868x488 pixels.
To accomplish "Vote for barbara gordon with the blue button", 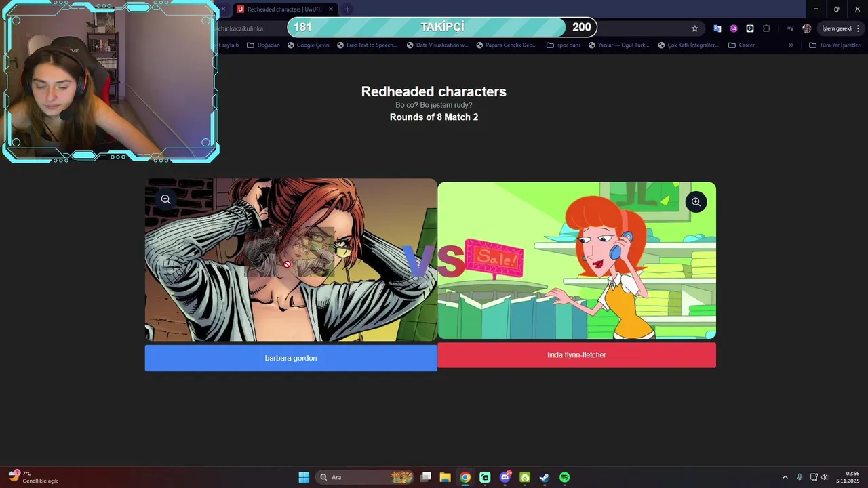I will click(291, 358).
